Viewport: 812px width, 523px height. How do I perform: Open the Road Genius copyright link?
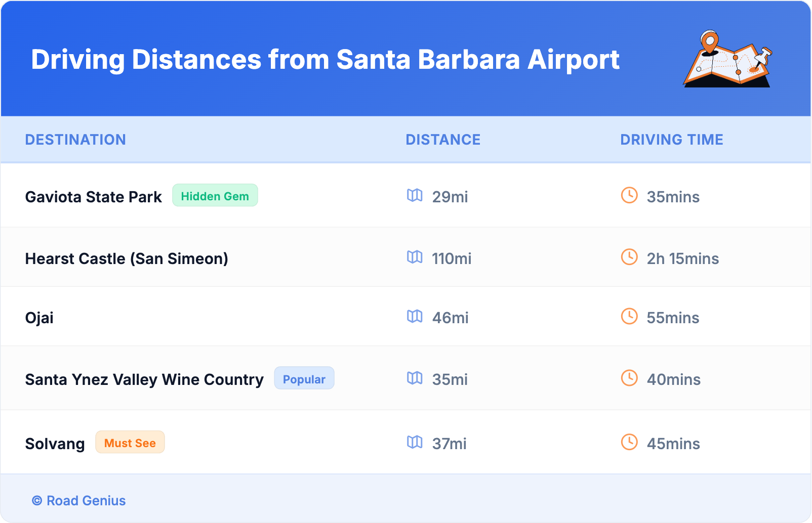pyautogui.click(x=79, y=501)
